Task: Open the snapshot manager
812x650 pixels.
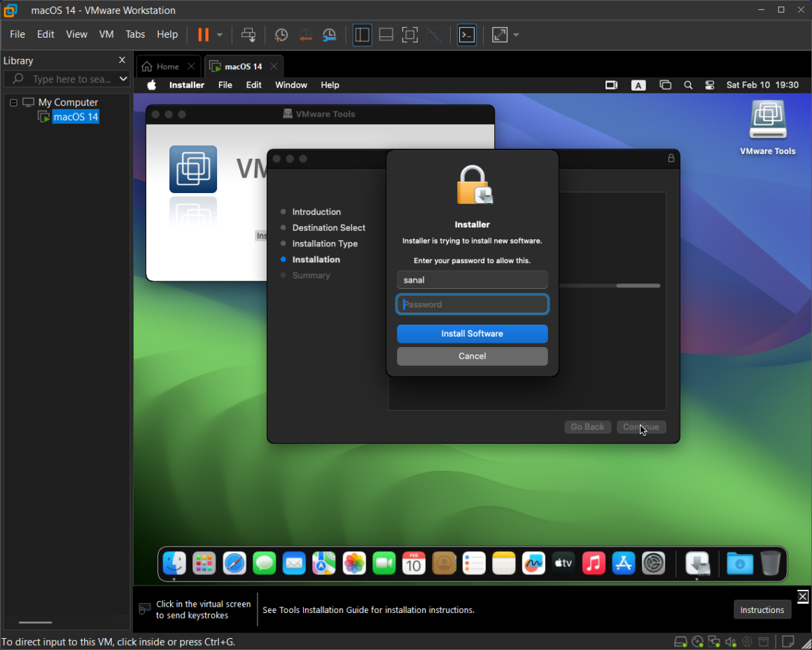Action: pos(330,35)
